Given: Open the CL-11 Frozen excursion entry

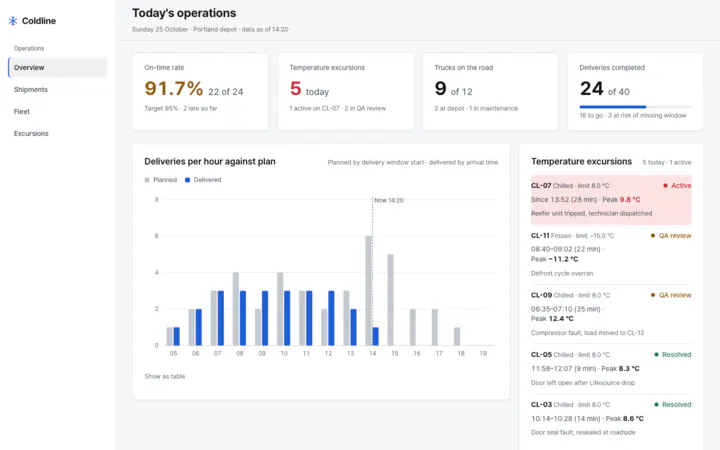Looking at the screenshot, I should 611,254.
